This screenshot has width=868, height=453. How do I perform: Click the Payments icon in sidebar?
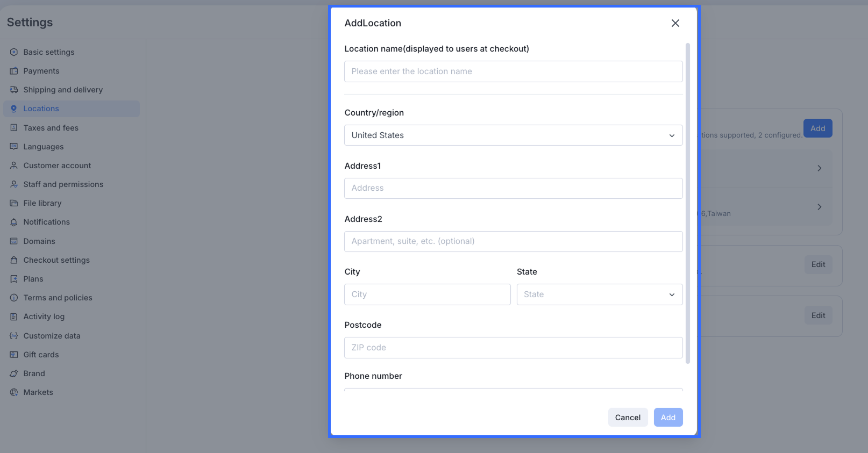tap(14, 71)
